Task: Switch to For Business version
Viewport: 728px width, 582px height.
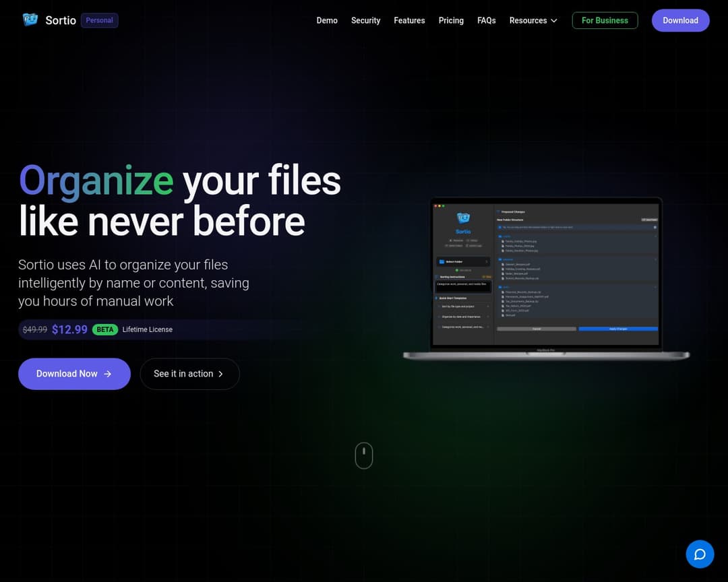Action: (x=605, y=20)
